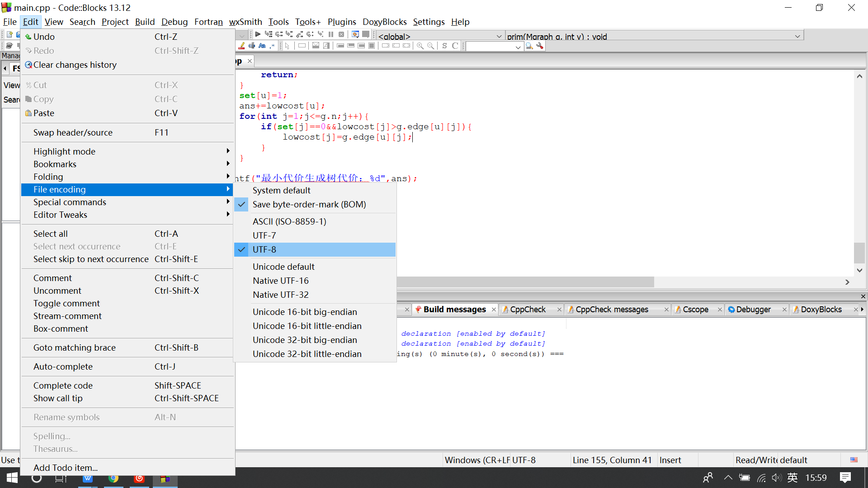Click the Windows Start button
The height and width of the screenshot is (488, 868).
click(12, 478)
